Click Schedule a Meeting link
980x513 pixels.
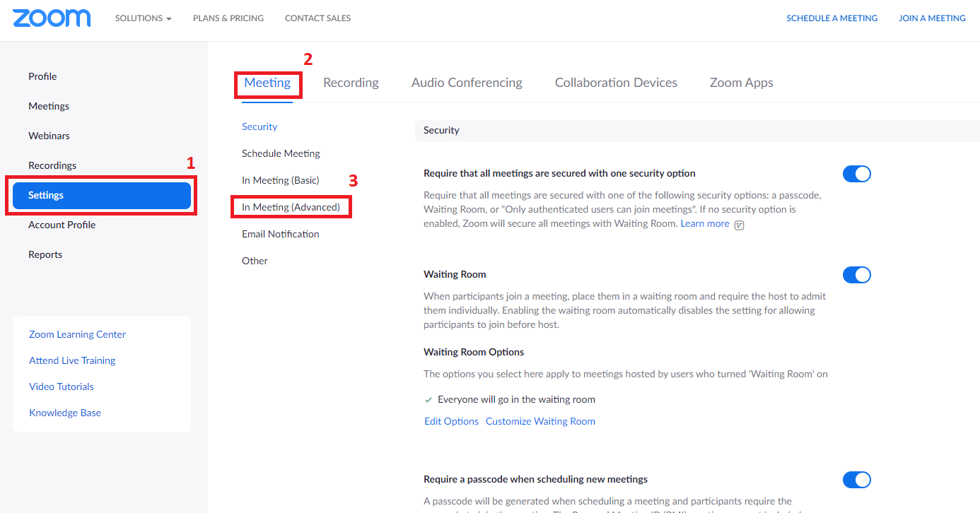coord(832,18)
